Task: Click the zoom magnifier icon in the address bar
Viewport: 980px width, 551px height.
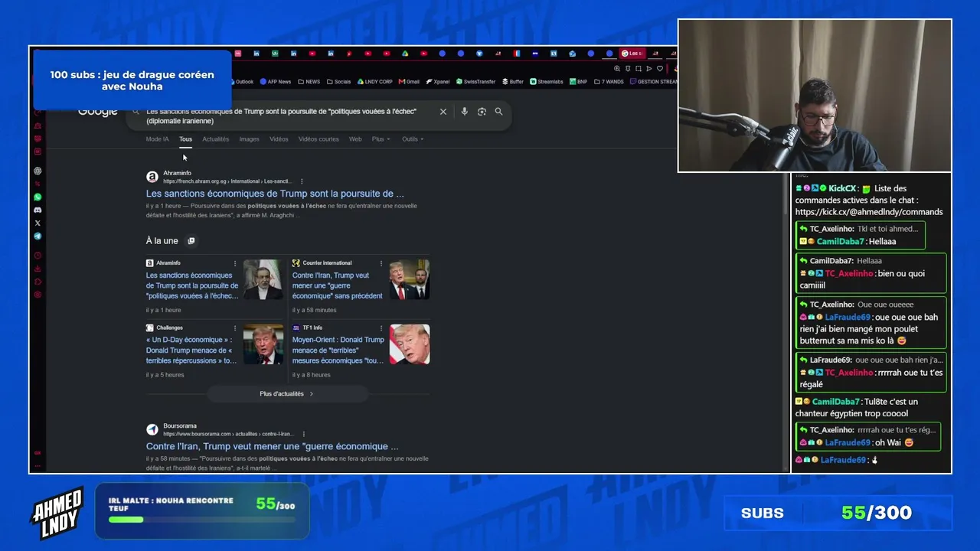Action: [617, 69]
